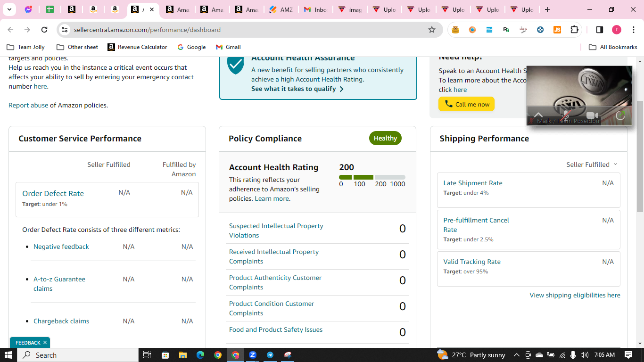The image size is (644, 362).
Task: Open the Order Defect Rate link
Action: (x=53, y=193)
